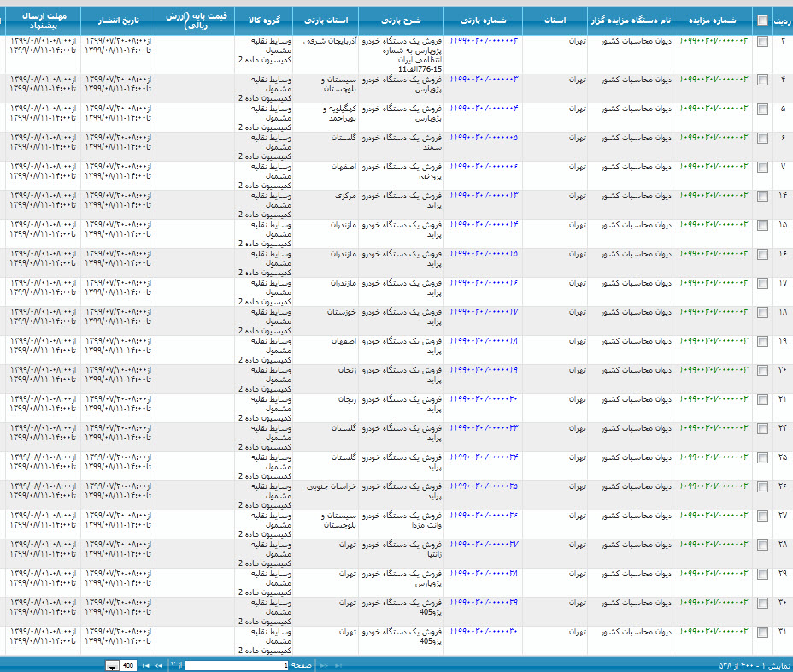793x672 pixels.
Task: Click the greyed-out previous page arrow
Action: click(324, 665)
